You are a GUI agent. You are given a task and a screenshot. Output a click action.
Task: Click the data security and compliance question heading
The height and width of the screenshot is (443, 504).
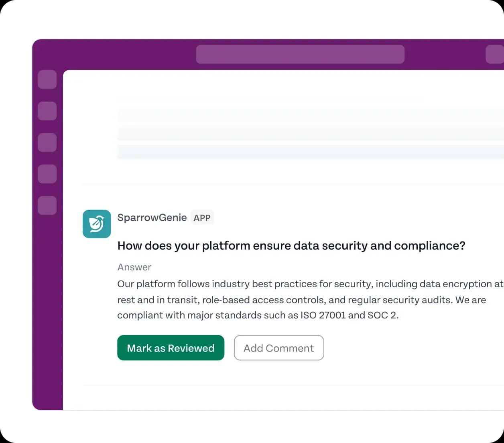[x=291, y=246]
